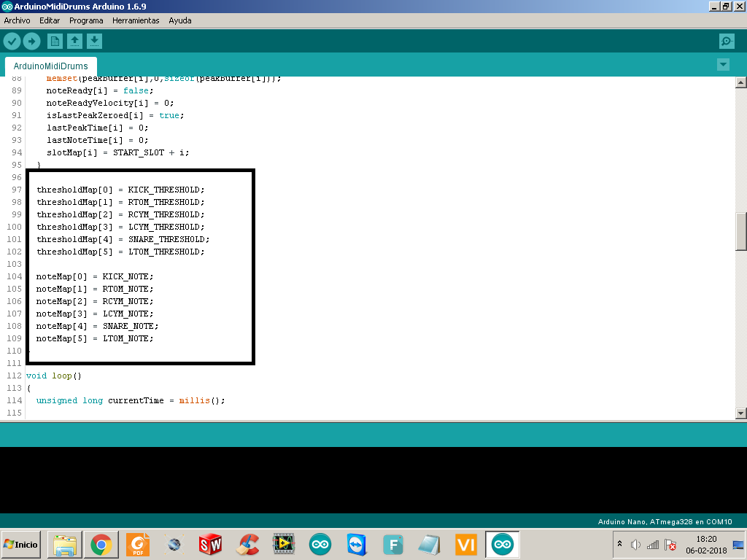This screenshot has height=560, width=747.
Task: Click the Inicio start button
Action: click(x=21, y=545)
